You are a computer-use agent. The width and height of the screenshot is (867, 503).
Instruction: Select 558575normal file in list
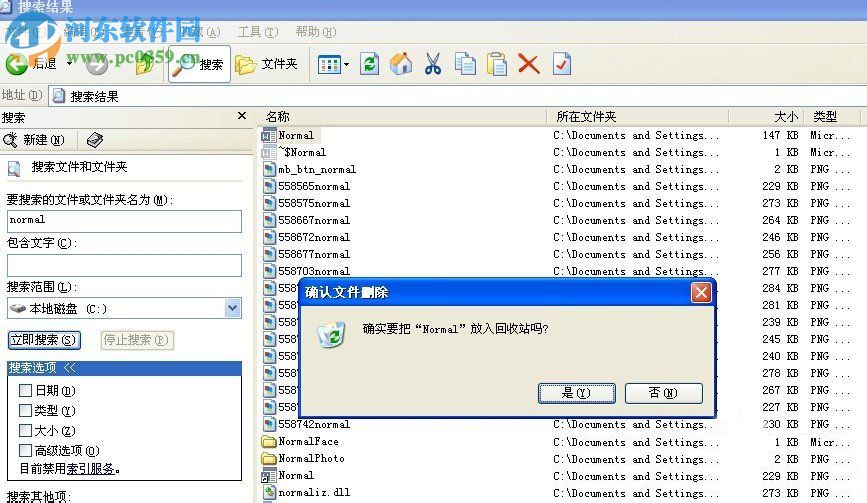pyautogui.click(x=314, y=203)
